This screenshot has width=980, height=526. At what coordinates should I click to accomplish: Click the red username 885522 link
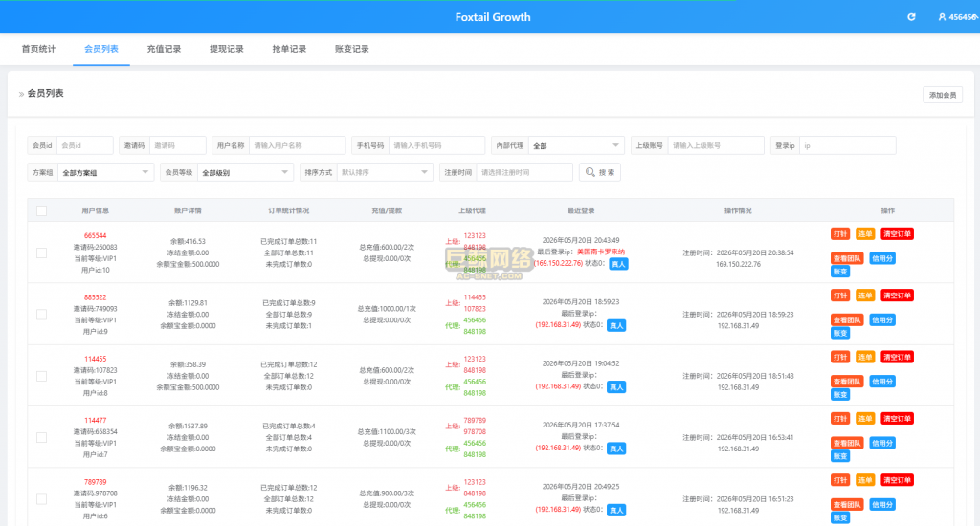click(x=95, y=297)
